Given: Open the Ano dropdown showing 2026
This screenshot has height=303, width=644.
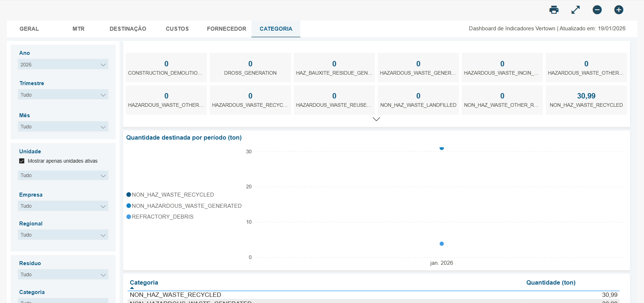Looking at the screenshot, I should point(63,65).
